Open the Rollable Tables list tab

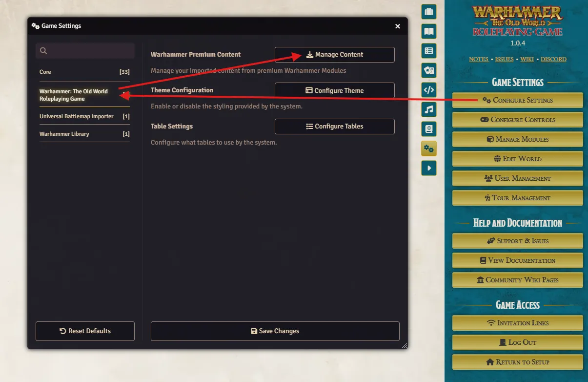[x=428, y=51]
